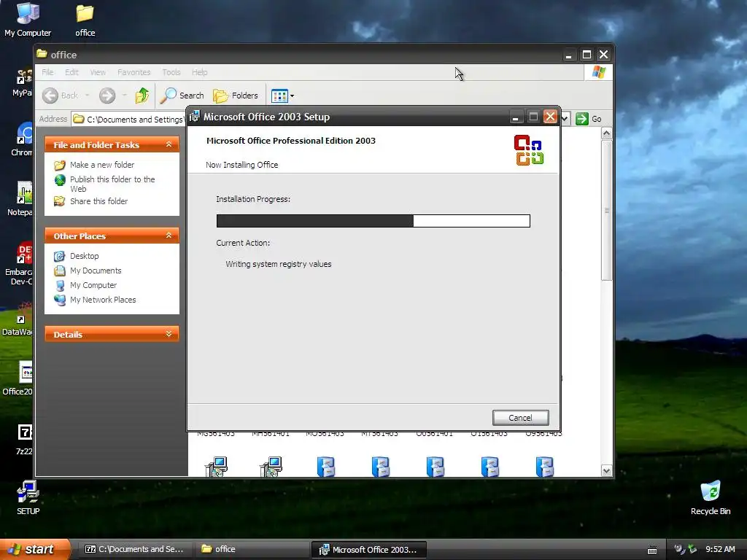
Task: Select the Office20 desktop file icon
Action: [18, 379]
